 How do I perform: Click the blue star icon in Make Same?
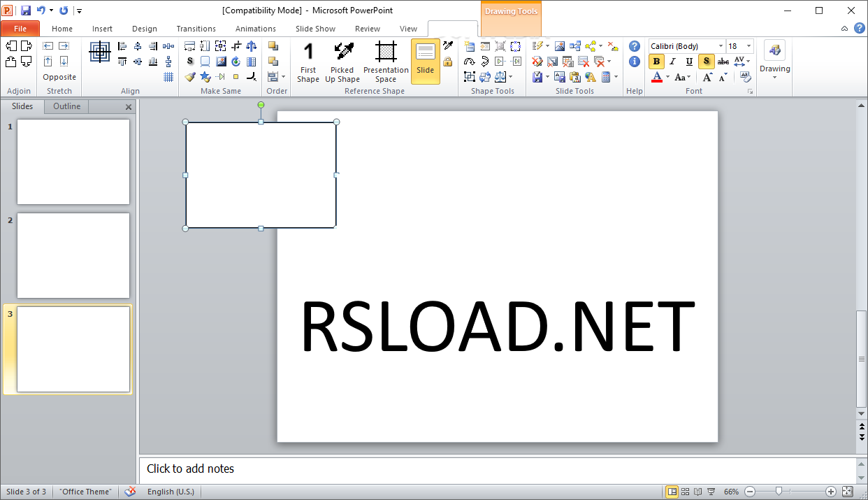pos(205,77)
